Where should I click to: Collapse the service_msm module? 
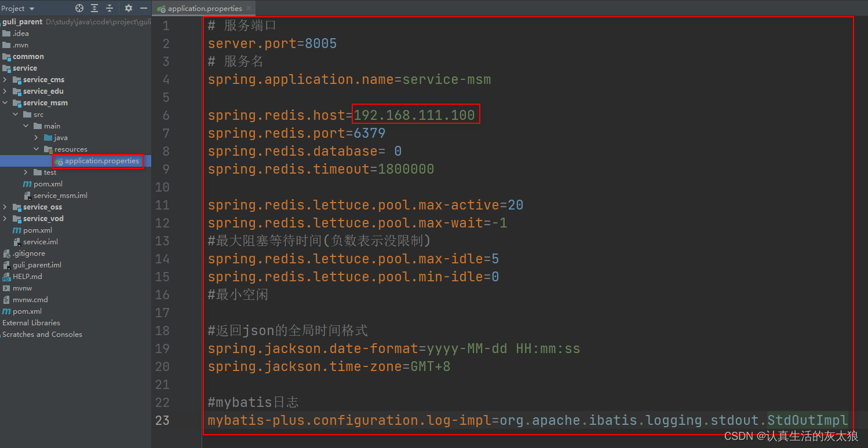click(5, 102)
